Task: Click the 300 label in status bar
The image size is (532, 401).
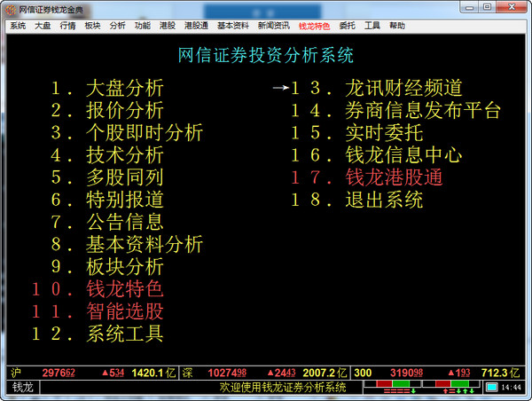Action: 363,373
